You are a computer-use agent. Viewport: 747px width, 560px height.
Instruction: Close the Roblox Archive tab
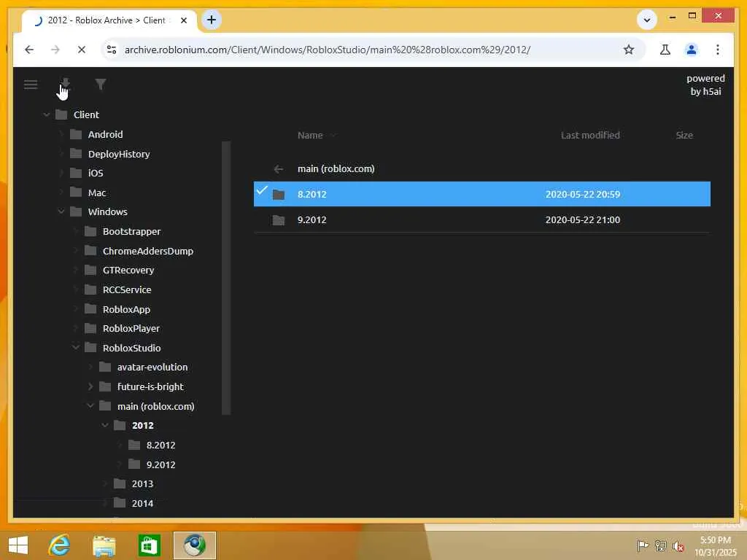click(x=184, y=20)
